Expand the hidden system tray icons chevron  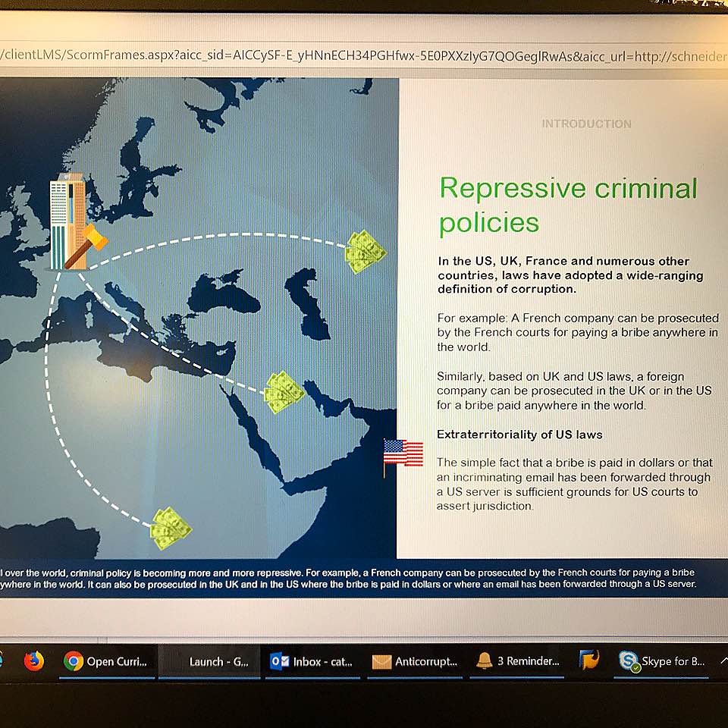click(721, 661)
